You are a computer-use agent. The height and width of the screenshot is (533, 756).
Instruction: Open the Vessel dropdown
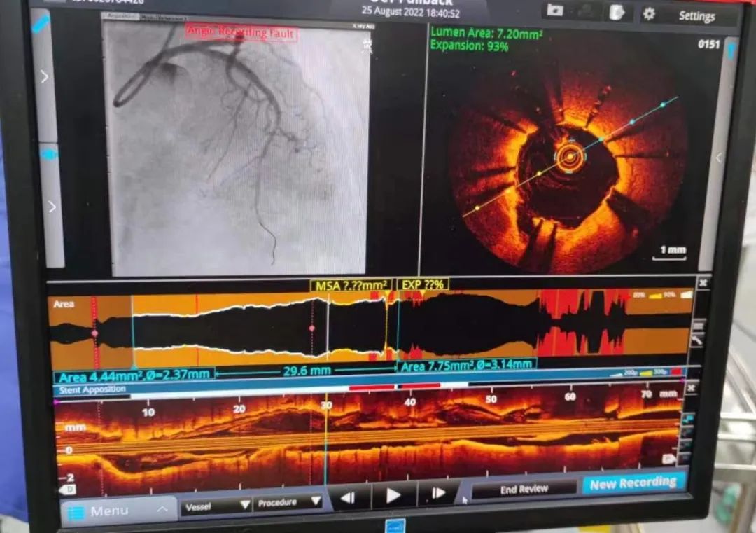point(217,504)
